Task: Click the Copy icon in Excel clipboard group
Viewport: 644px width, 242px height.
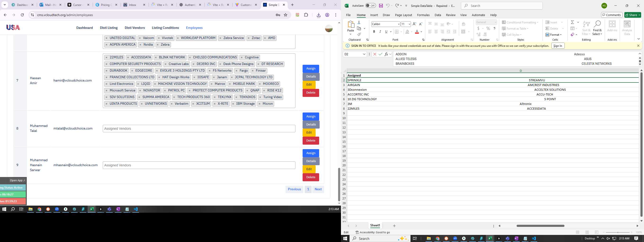Action: (x=359, y=28)
